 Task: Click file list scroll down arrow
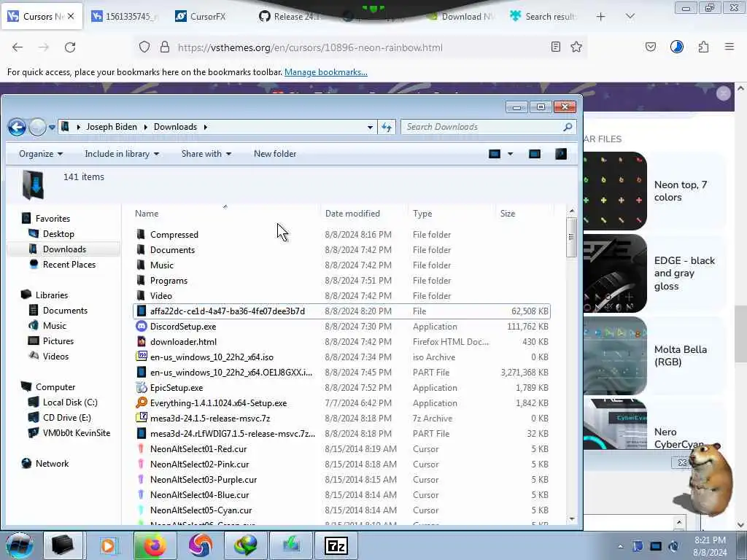click(x=572, y=519)
